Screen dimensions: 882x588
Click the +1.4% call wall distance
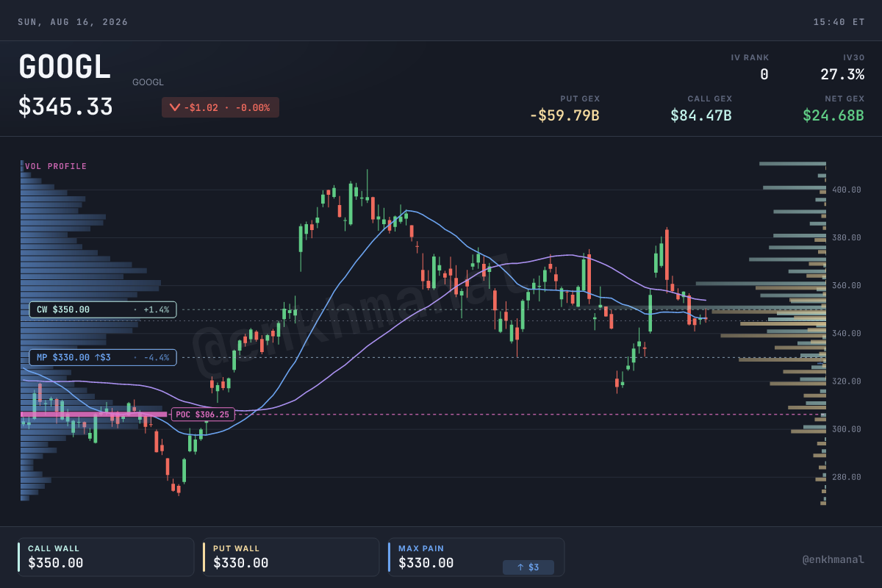(x=156, y=309)
